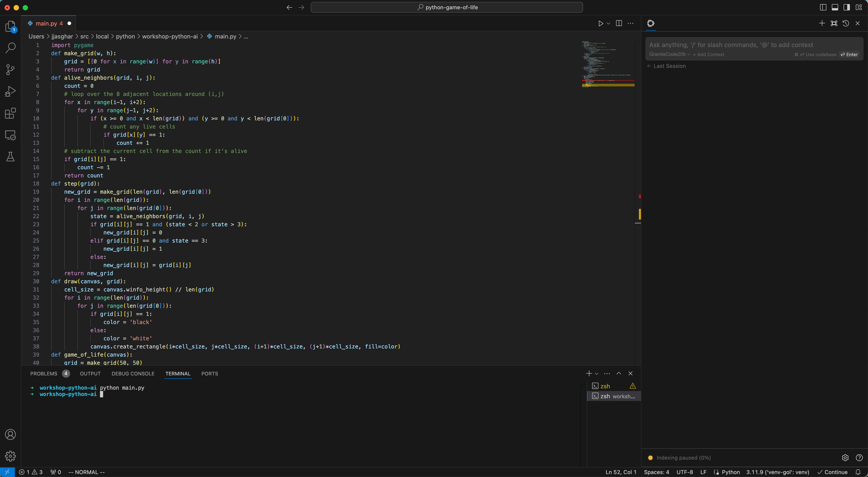
Task: Open Continue help question mark
Action: click(x=859, y=458)
